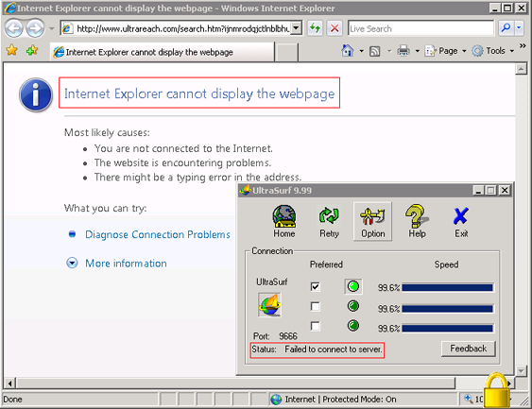
Task: Click the Live Search input box
Action: pyautogui.click(x=420, y=28)
